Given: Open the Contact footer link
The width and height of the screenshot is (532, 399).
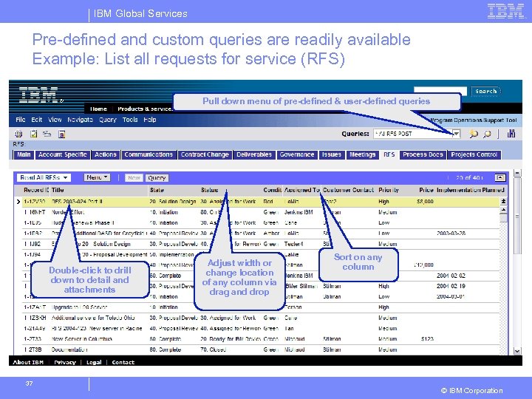Looking at the screenshot, I should pyautogui.click(x=123, y=362).
